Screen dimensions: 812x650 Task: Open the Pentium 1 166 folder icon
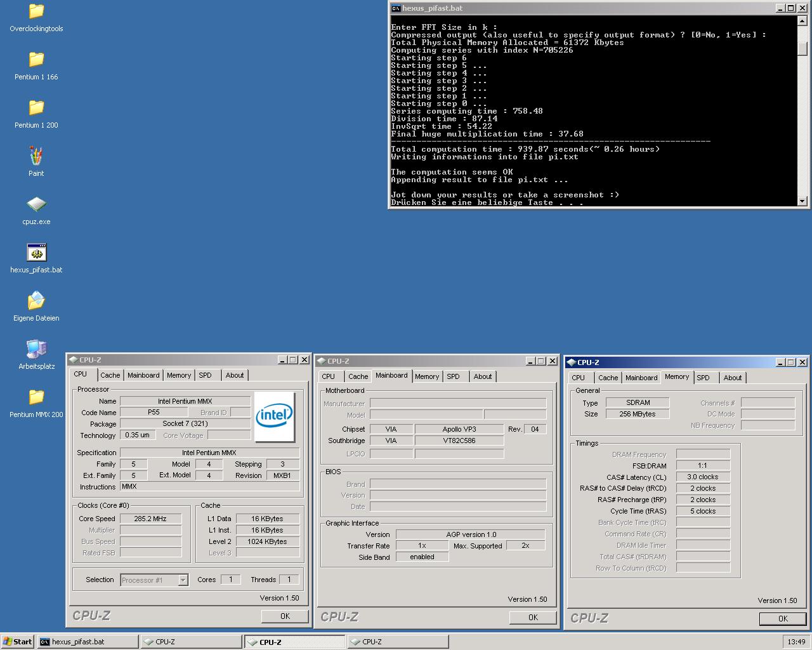(36, 60)
